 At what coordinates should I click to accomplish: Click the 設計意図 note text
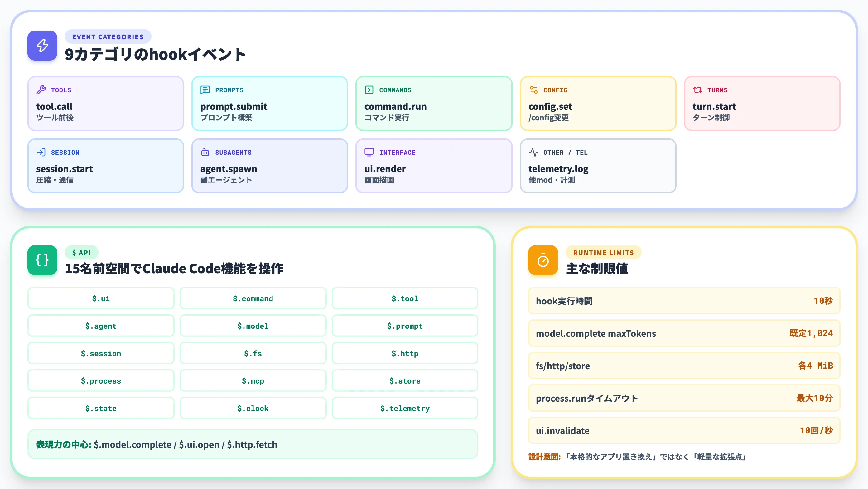638,457
